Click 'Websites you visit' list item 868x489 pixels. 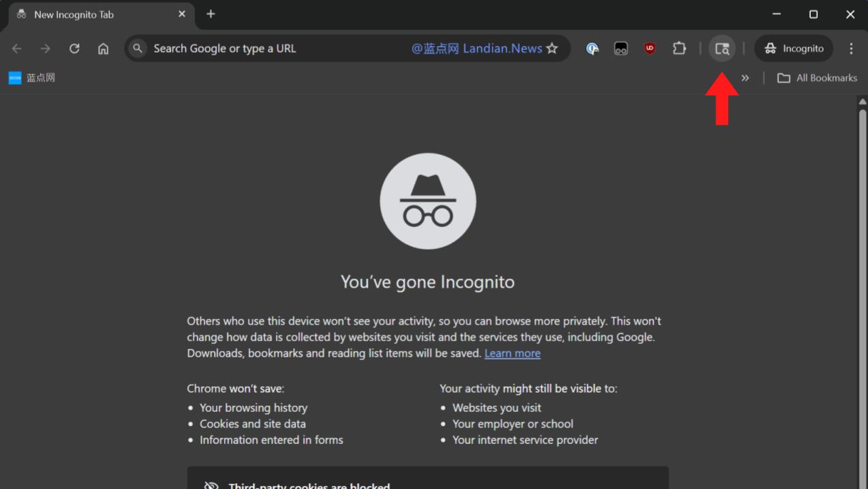[497, 408]
